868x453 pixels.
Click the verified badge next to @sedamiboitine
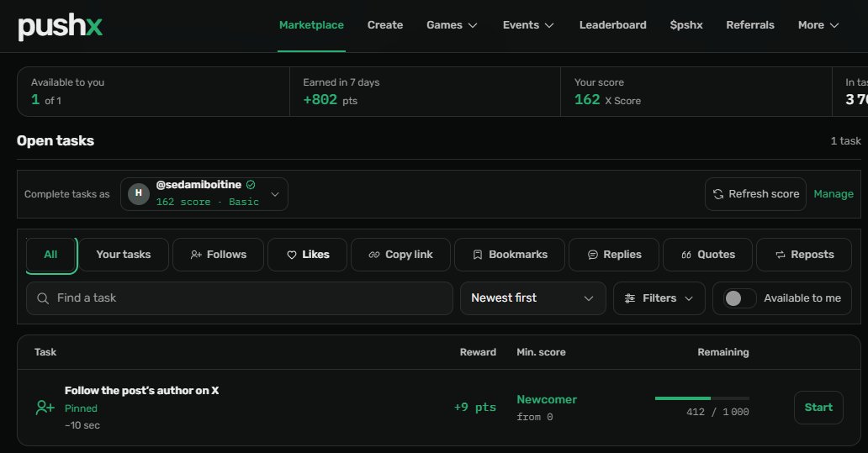[x=251, y=185]
